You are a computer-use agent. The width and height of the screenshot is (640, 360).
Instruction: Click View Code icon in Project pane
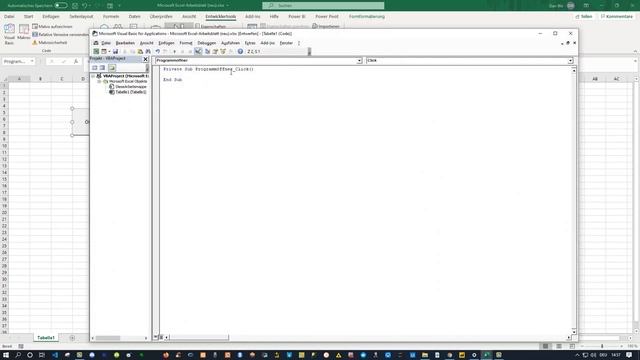(95, 68)
